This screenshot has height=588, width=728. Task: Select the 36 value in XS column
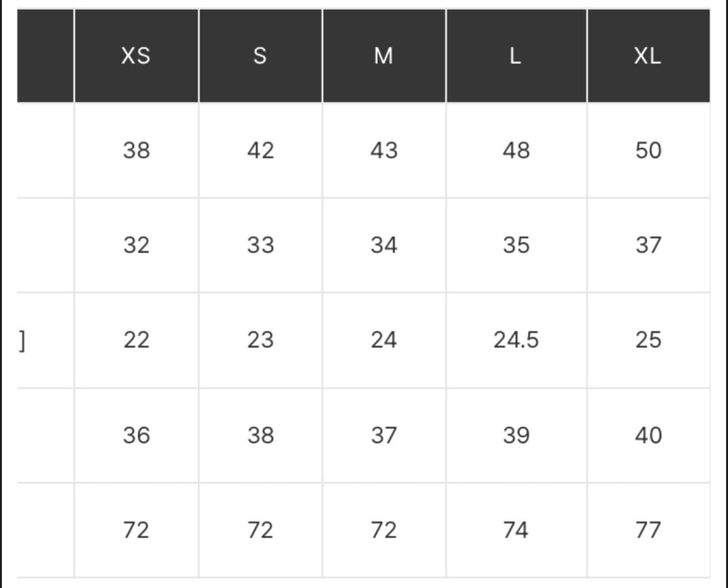pos(136,435)
